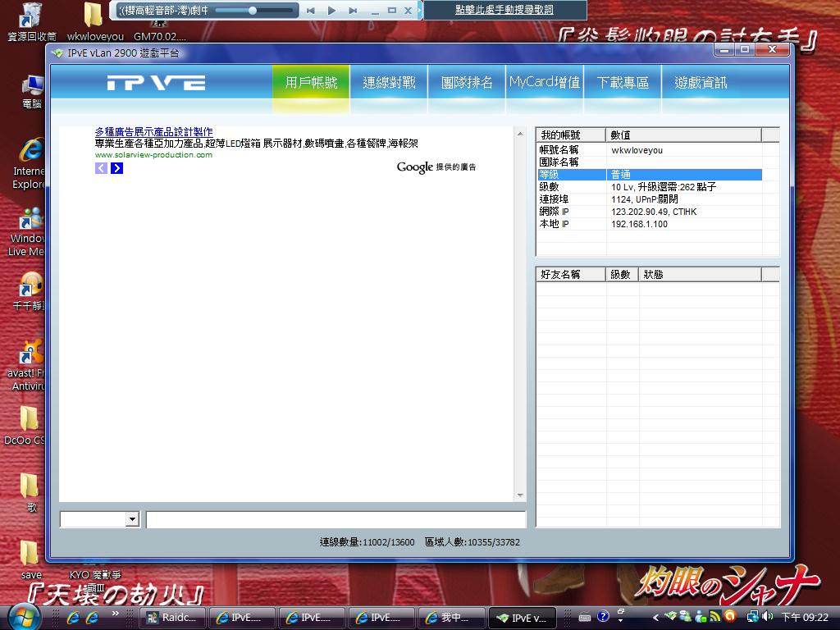Skip to the next track in the music player

(353, 11)
